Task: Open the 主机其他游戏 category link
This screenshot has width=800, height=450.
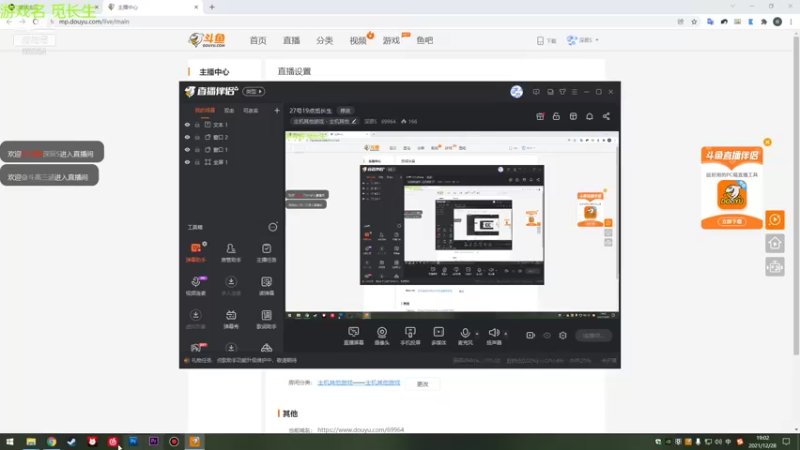Action: coord(359,383)
